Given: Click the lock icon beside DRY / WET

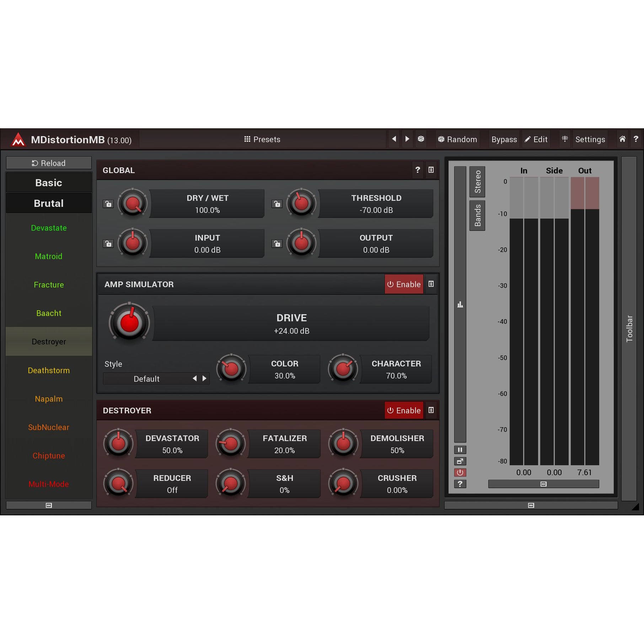Looking at the screenshot, I should 108,204.
